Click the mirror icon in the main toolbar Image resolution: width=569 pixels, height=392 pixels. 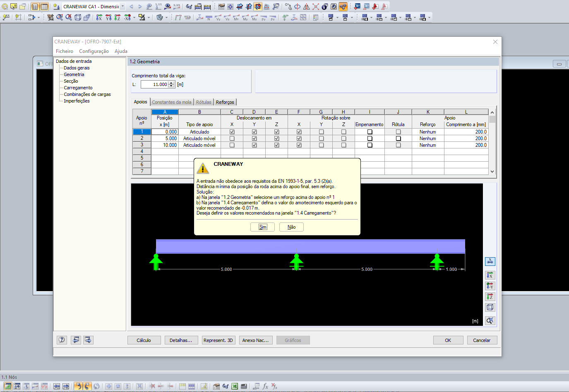pyautogui.click(x=307, y=7)
